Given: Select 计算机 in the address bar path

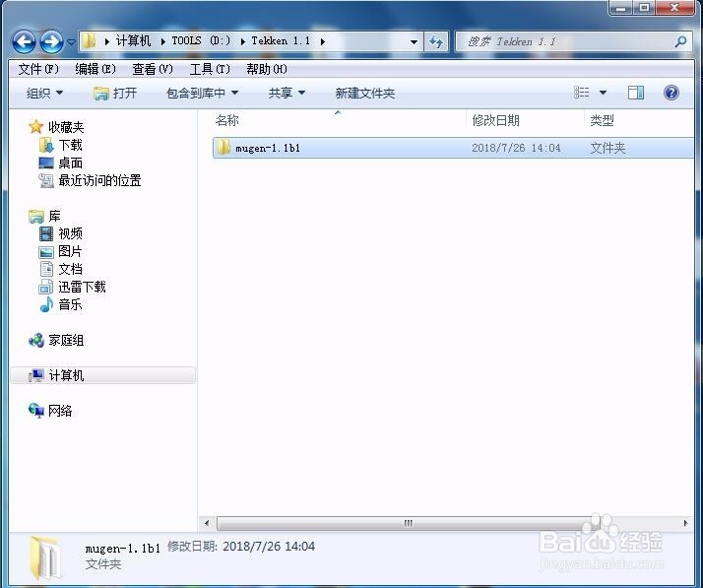Looking at the screenshot, I should pyautogui.click(x=133, y=41).
